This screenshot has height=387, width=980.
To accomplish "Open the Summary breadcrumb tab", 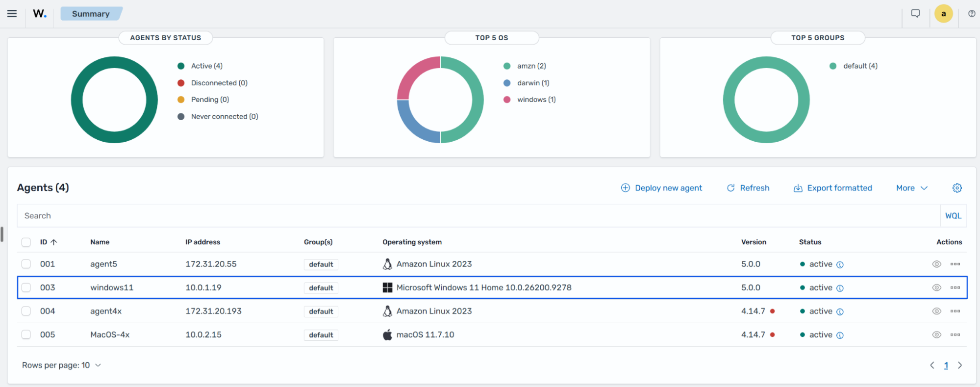I will tap(91, 14).
